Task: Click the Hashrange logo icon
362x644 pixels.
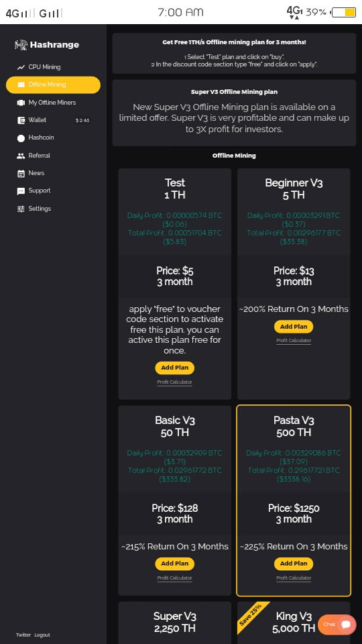Action: click(21, 45)
